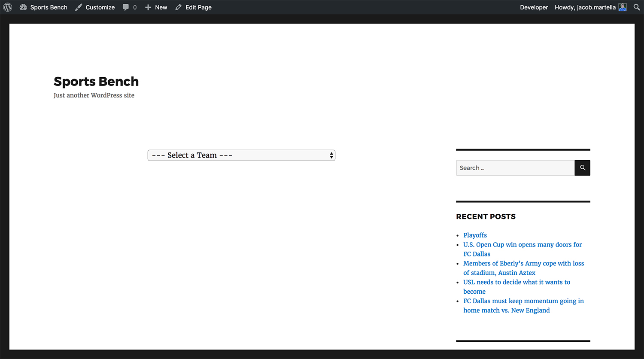Click the WordPress logo icon
The width and height of the screenshot is (644, 359).
tap(8, 7)
